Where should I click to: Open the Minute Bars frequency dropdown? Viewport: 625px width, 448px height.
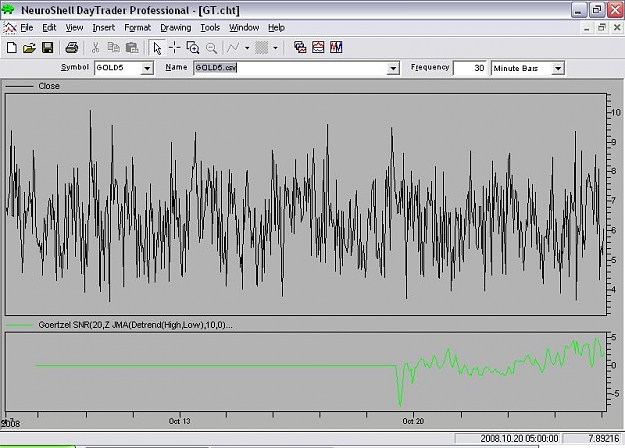click(x=558, y=68)
